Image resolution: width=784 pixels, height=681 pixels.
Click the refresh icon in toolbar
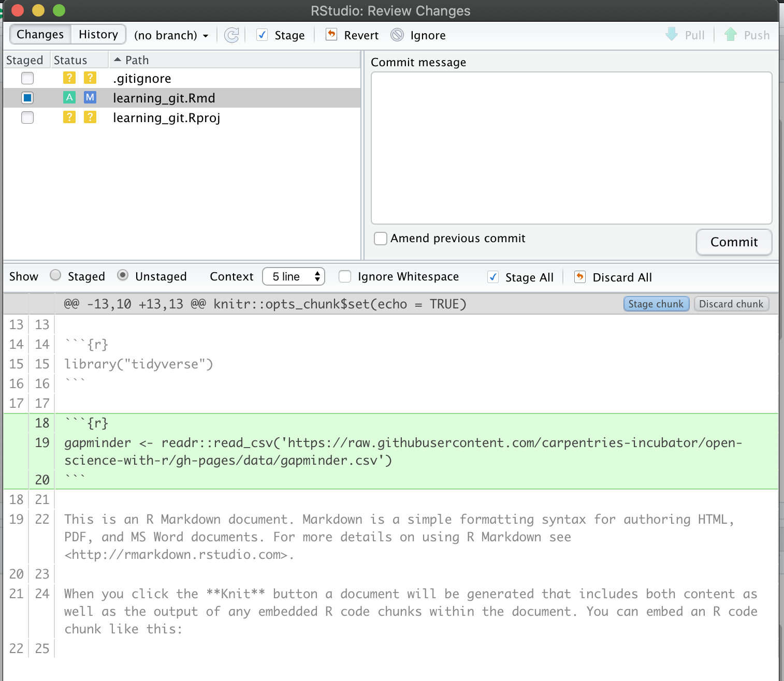[231, 35]
